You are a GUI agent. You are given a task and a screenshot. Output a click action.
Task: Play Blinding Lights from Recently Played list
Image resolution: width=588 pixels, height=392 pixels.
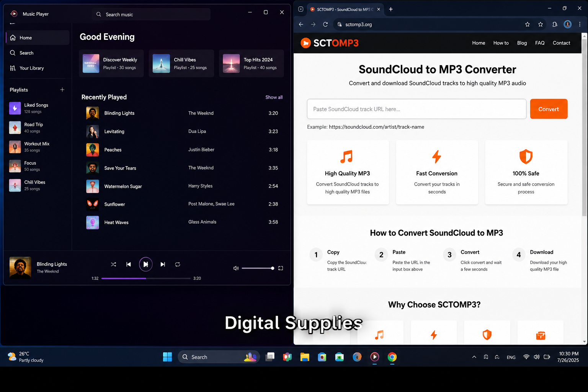tap(182, 113)
